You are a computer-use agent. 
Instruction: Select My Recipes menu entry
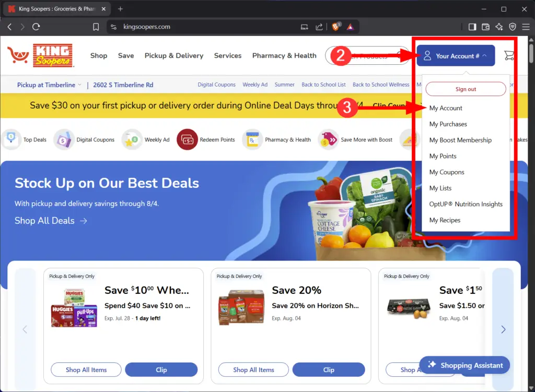[445, 220]
